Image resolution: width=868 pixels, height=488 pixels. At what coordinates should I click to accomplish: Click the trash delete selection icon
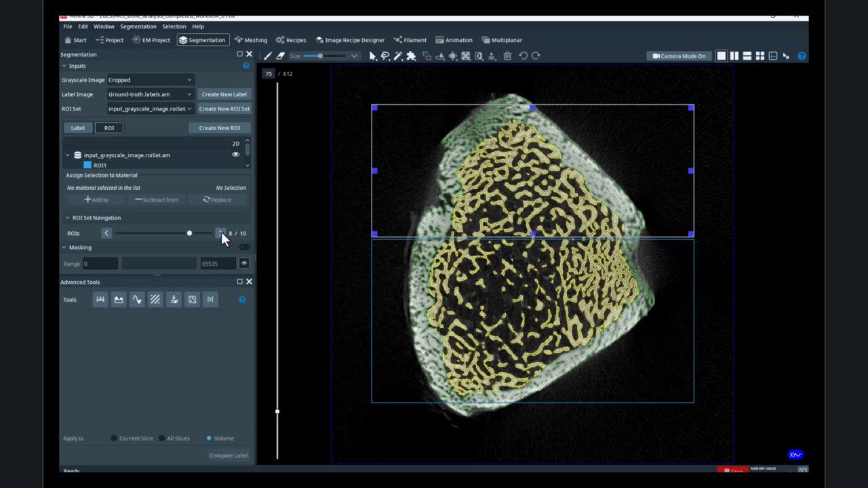pyautogui.click(x=507, y=56)
